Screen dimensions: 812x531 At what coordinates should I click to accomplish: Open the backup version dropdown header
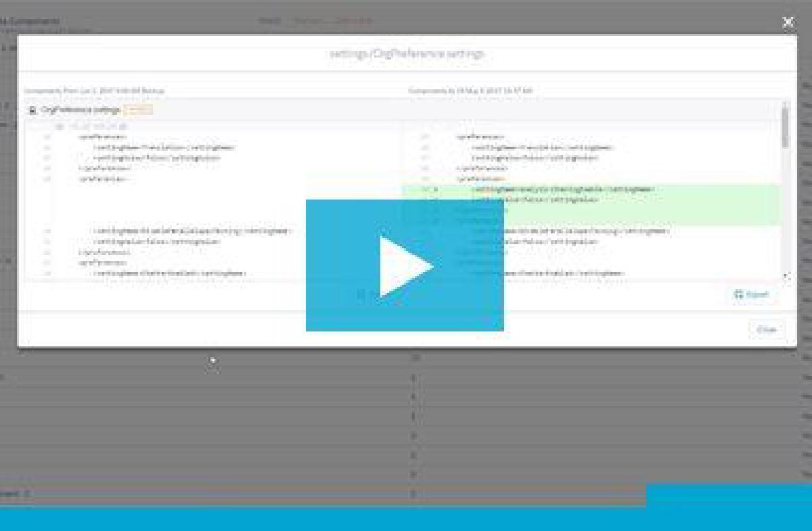click(x=98, y=88)
